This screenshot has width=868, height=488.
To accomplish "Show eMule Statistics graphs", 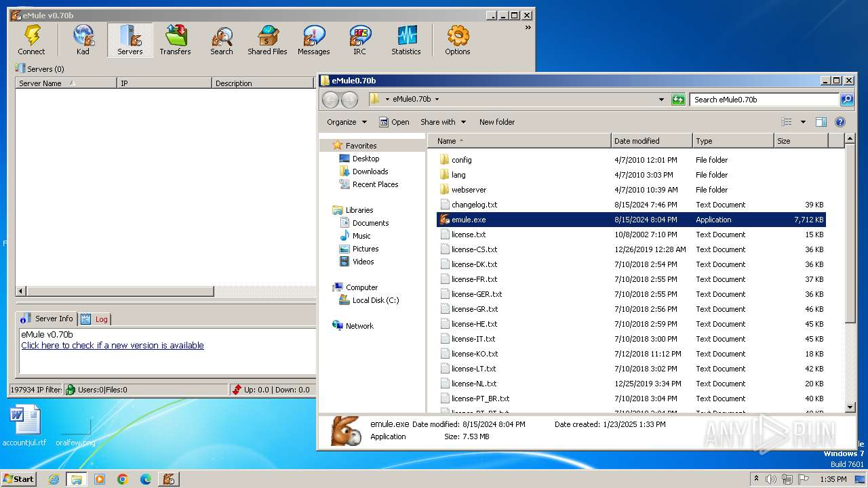I will [x=406, y=40].
